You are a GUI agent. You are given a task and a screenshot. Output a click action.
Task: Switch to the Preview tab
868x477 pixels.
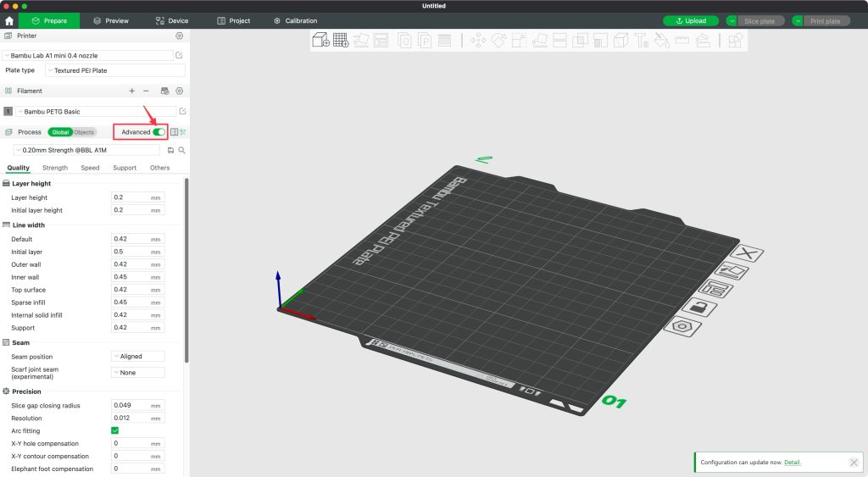tap(111, 20)
